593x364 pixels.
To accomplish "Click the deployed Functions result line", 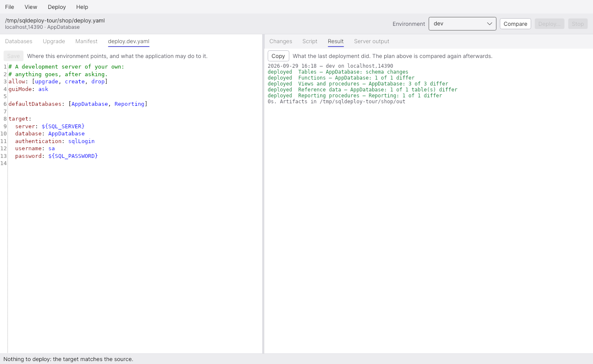I will coord(341,78).
